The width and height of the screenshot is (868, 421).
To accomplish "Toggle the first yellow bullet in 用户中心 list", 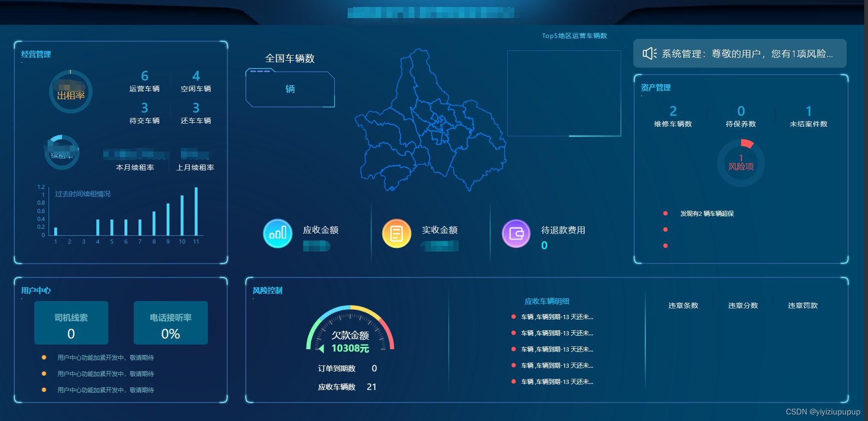I will tap(44, 358).
